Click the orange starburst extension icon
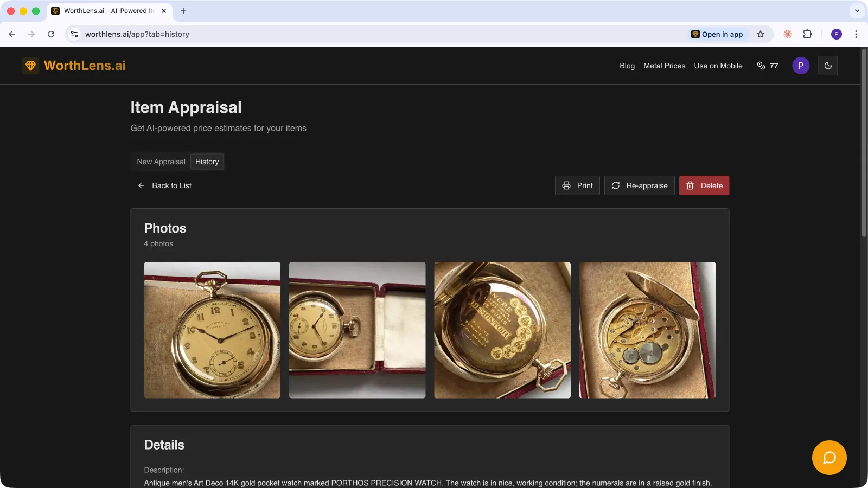868x488 pixels. (788, 34)
